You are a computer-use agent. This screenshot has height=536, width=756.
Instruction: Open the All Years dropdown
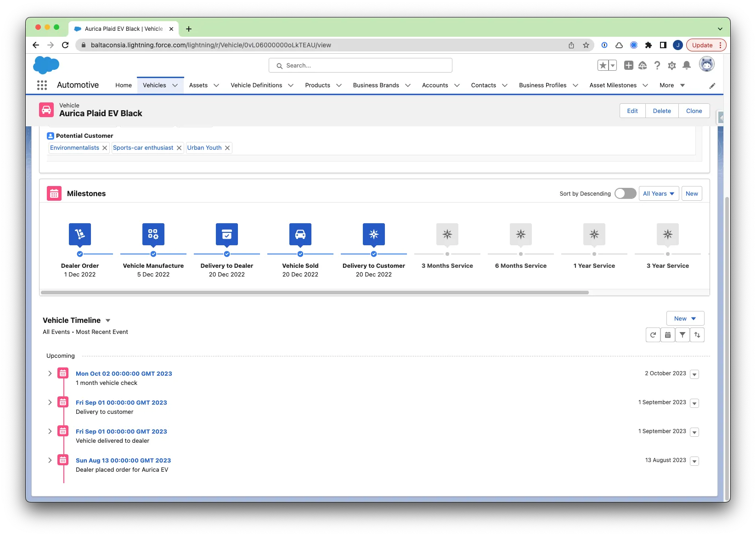pos(659,193)
